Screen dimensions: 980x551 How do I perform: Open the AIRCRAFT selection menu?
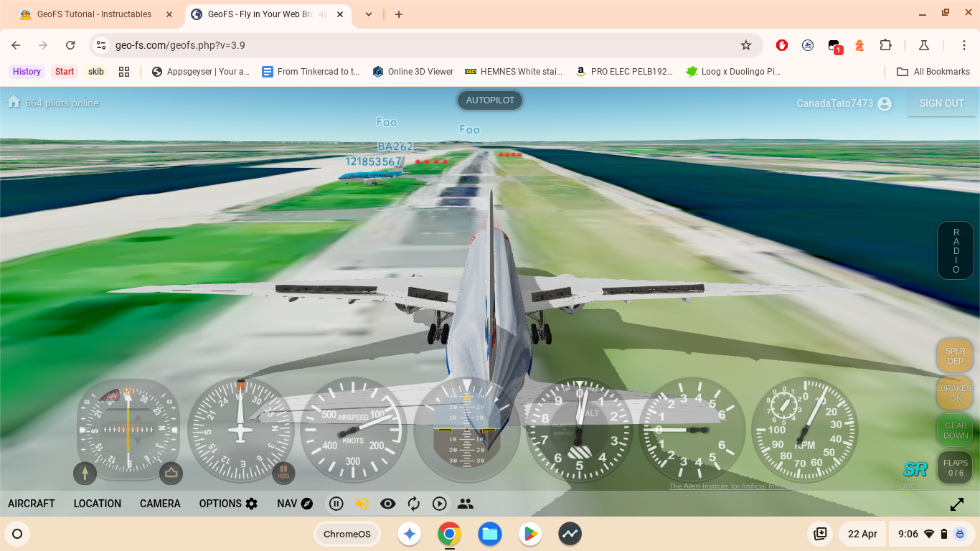coord(32,503)
